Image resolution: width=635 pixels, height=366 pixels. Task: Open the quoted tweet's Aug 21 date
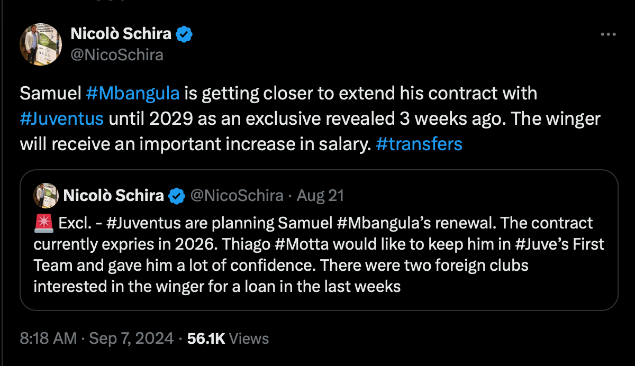coord(320,196)
